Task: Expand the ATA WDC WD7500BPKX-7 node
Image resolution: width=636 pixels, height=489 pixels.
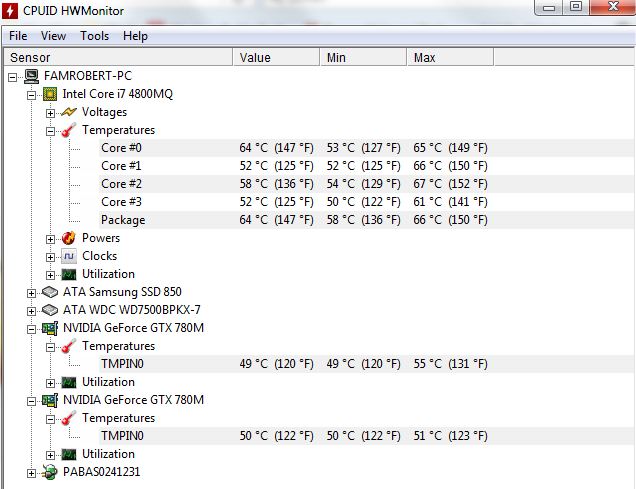Action: 31,311
